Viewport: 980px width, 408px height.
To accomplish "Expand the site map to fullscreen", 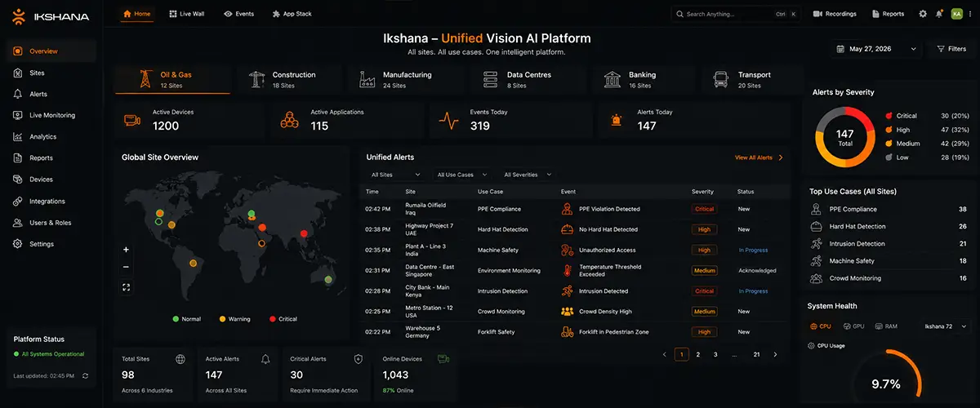I will click(126, 286).
